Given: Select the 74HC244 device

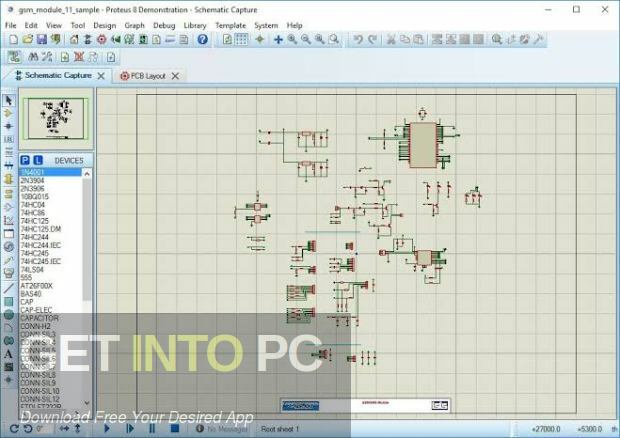Looking at the screenshot, I should [x=34, y=237].
